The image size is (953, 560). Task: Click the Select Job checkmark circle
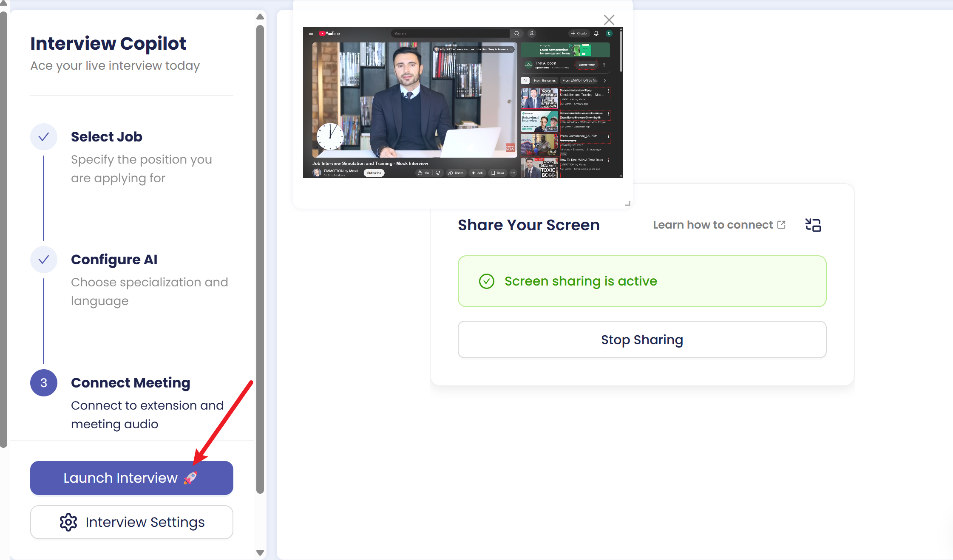[44, 137]
